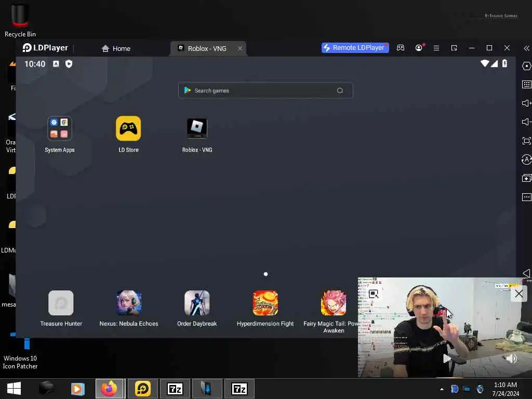Open the Roblox - VNG app icon
This screenshot has width=532, height=399.
click(197, 128)
